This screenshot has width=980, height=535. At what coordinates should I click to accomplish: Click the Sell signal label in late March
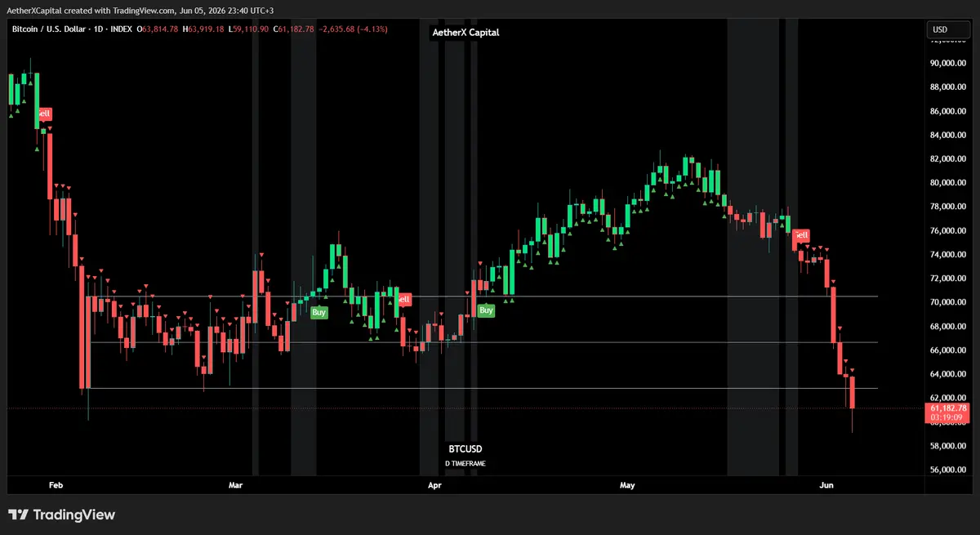click(x=403, y=300)
